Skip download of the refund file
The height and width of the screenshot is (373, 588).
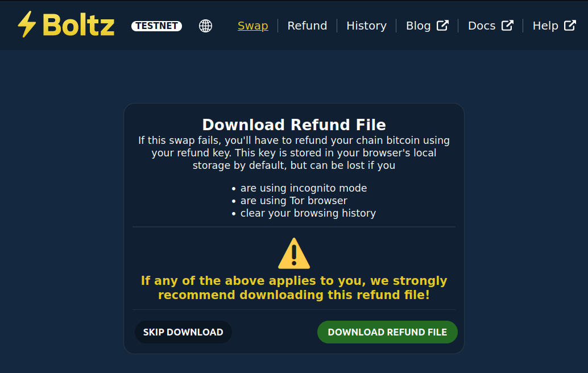183,332
